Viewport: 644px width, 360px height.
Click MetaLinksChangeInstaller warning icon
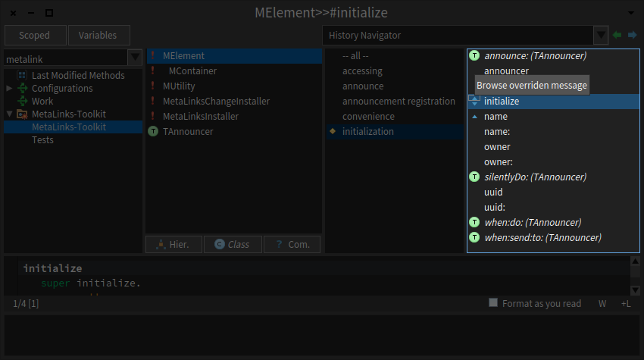coord(153,101)
